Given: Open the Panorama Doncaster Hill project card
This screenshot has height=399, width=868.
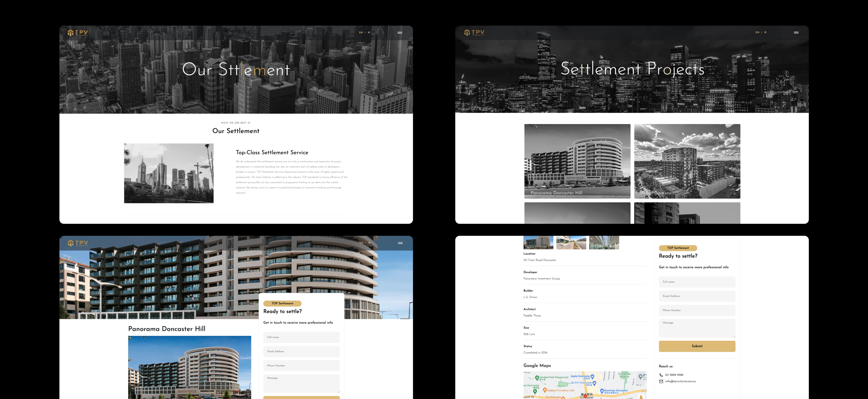Looking at the screenshot, I should (x=577, y=161).
